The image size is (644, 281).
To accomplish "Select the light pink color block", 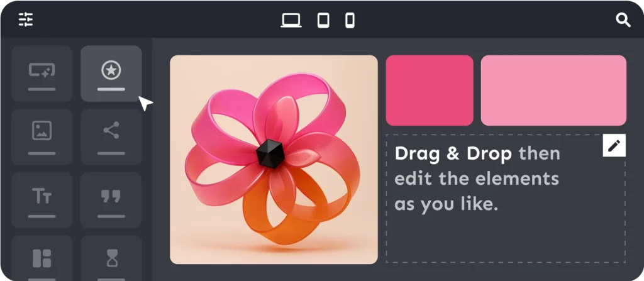I will [x=553, y=91].
